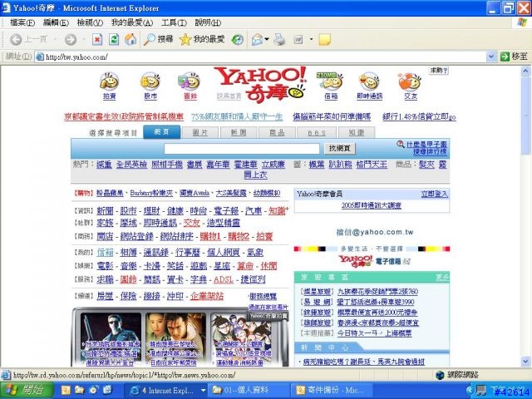Expand Edit button dropdown arrow
Viewport: 532px width, 399px height.
tap(311, 40)
